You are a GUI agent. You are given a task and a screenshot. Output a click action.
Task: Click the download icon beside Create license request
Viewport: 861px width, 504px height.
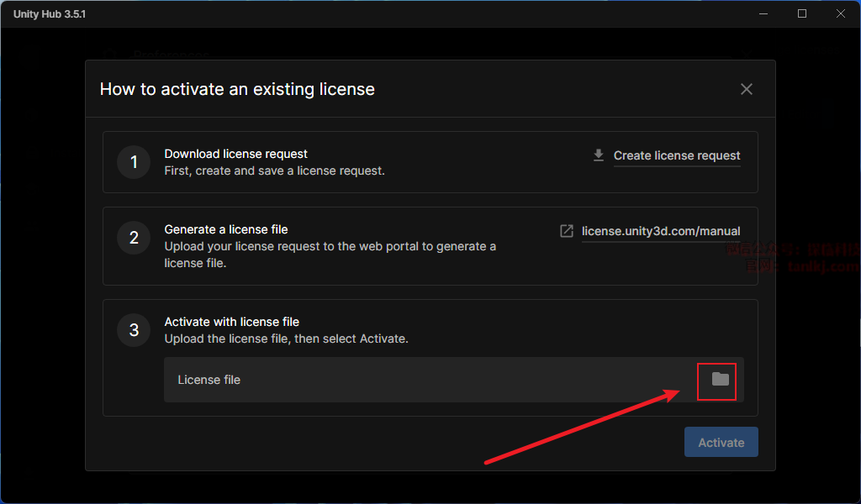[599, 155]
